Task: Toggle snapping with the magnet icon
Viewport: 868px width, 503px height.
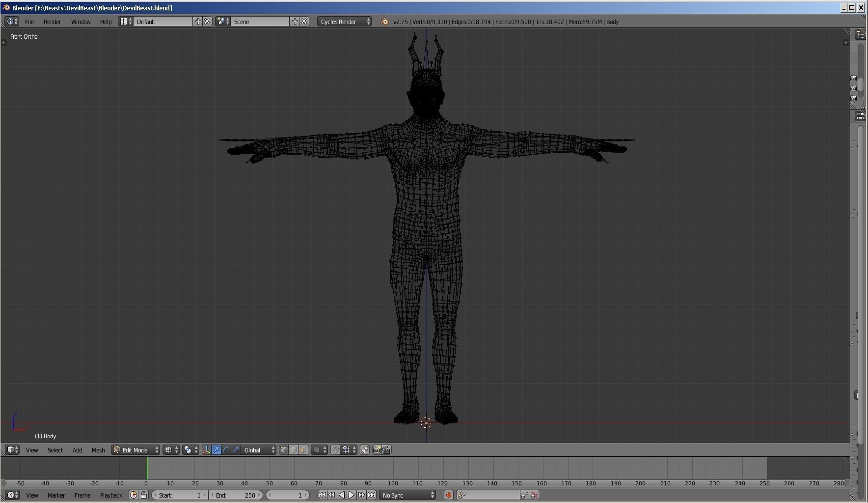Action: tap(335, 450)
